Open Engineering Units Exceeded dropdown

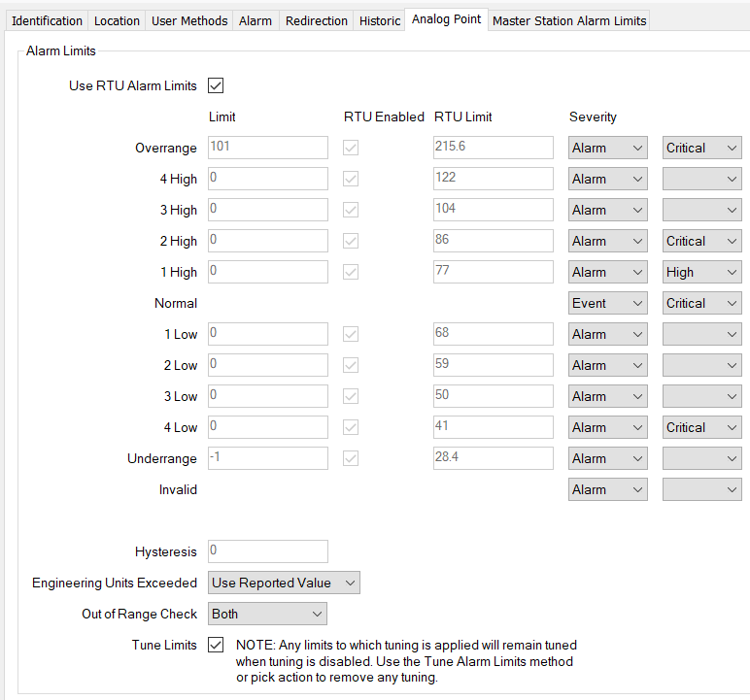coord(285,583)
